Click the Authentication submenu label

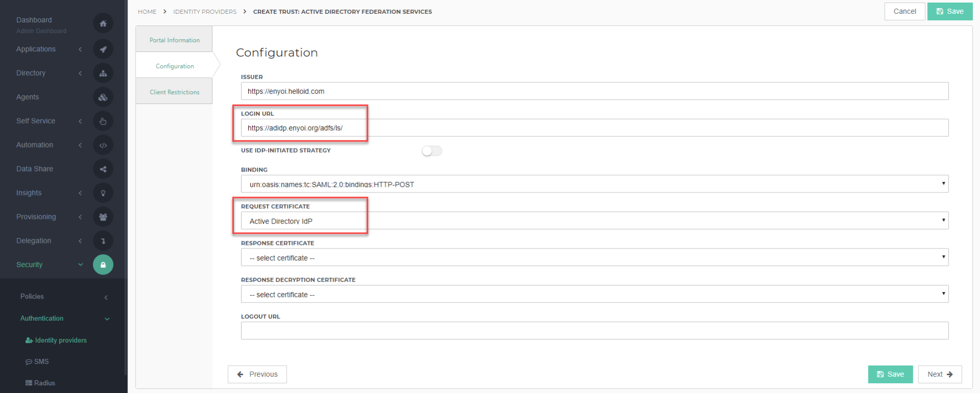click(x=42, y=318)
